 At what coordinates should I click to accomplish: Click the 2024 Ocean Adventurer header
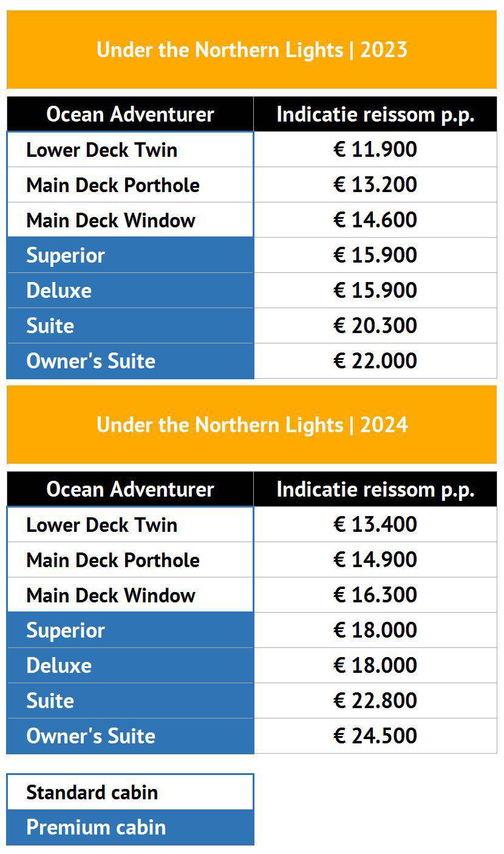pos(130,489)
